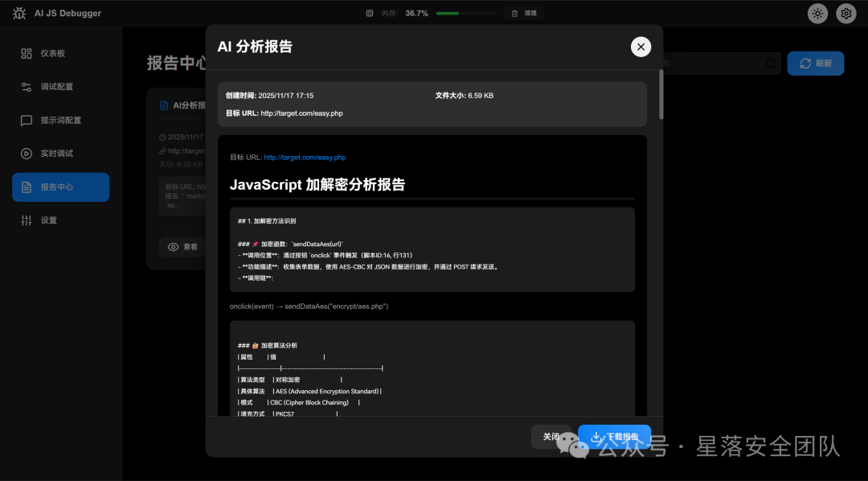The width and height of the screenshot is (868, 481).
Task: Toggle the light theme sun icon
Action: pyautogui.click(x=817, y=14)
